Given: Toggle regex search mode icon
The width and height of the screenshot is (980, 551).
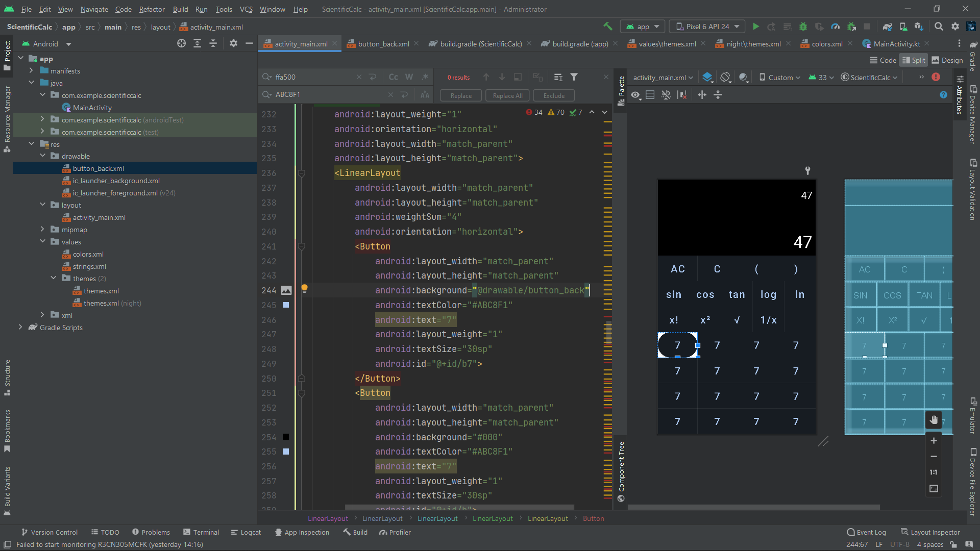Looking at the screenshot, I should point(425,77).
